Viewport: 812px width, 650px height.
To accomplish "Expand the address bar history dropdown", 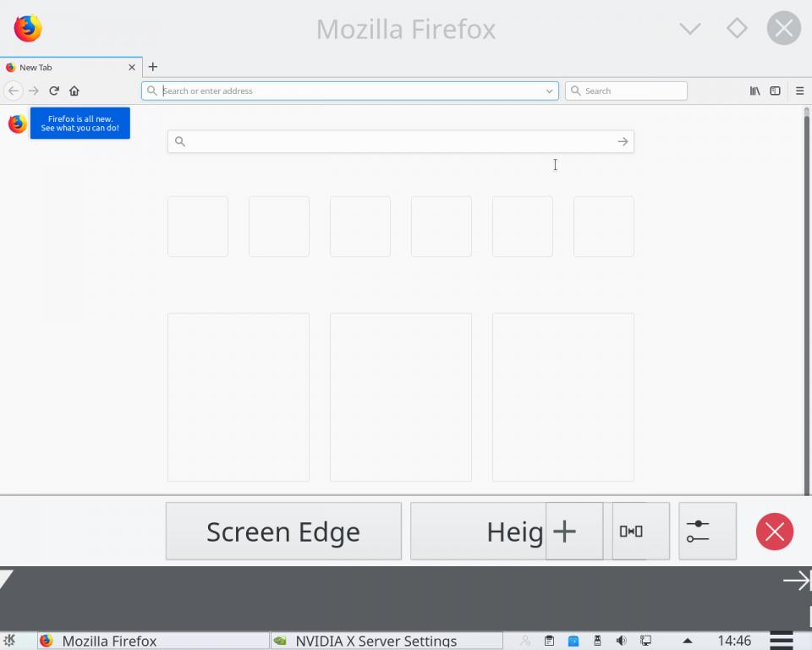I will [549, 91].
